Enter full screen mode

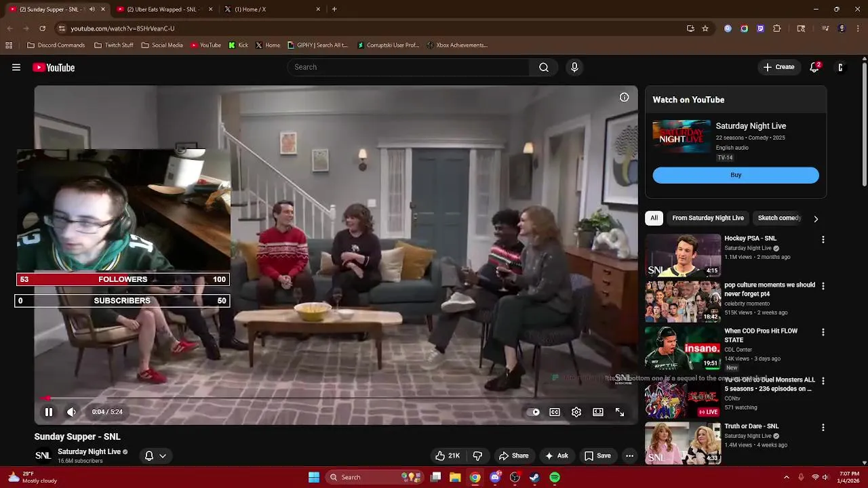[x=620, y=412]
